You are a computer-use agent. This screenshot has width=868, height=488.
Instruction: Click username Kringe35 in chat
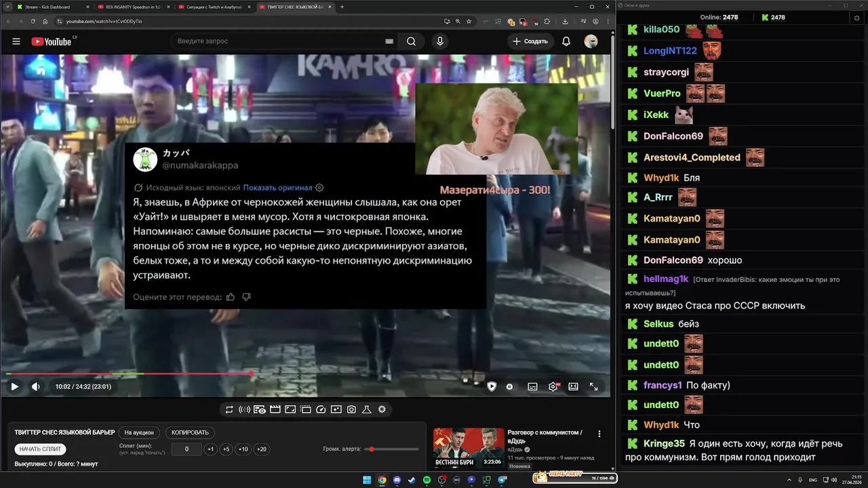pos(664,443)
